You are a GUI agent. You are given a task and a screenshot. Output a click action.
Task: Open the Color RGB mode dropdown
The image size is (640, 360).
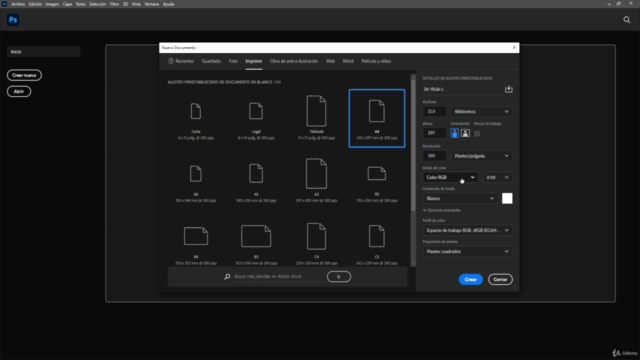[450, 177]
